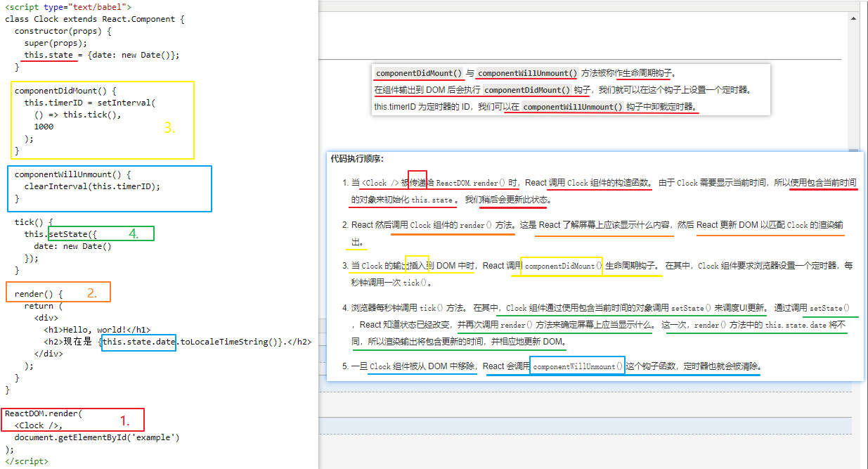
Task: Click 'componentDidMount() {' in the code listing
Action: click(65, 91)
